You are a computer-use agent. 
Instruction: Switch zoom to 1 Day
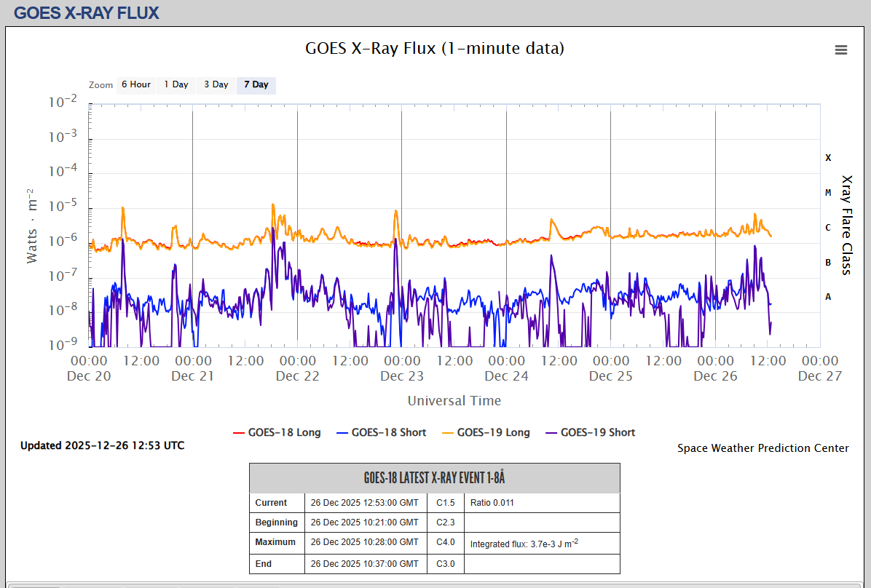[x=176, y=84]
